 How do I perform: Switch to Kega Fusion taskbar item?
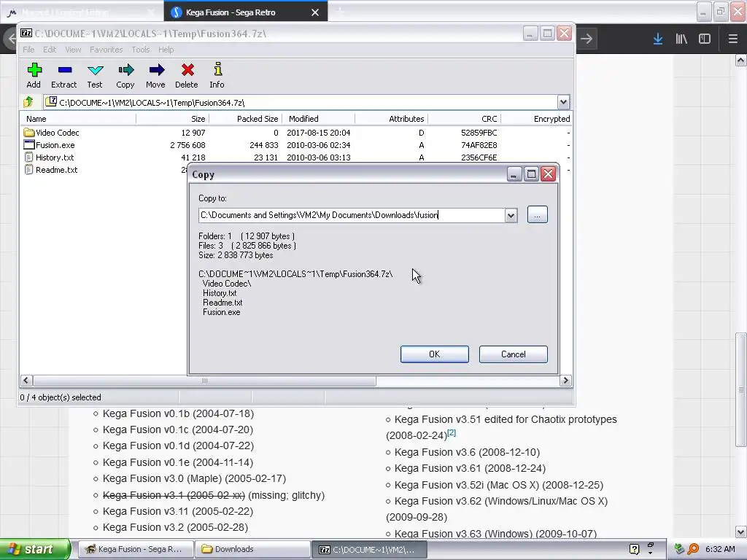tap(135, 549)
